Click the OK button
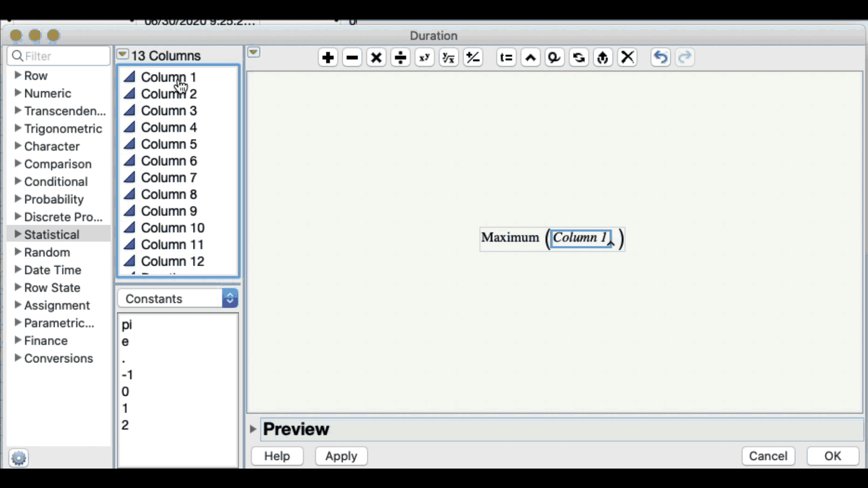 pyautogui.click(x=833, y=456)
